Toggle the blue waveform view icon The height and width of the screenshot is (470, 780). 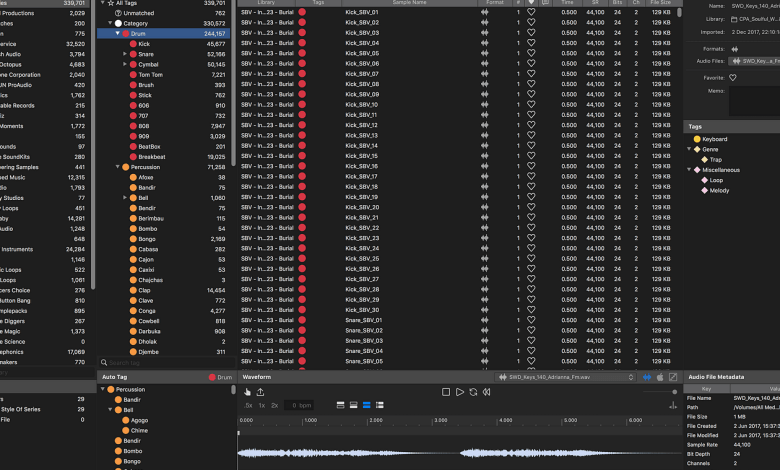pyautogui.click(x=647, y=377)
